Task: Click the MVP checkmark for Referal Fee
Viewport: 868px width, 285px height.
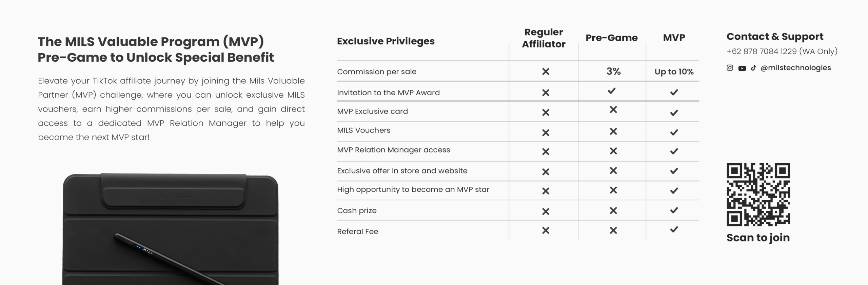Action: tap(674, 230)
